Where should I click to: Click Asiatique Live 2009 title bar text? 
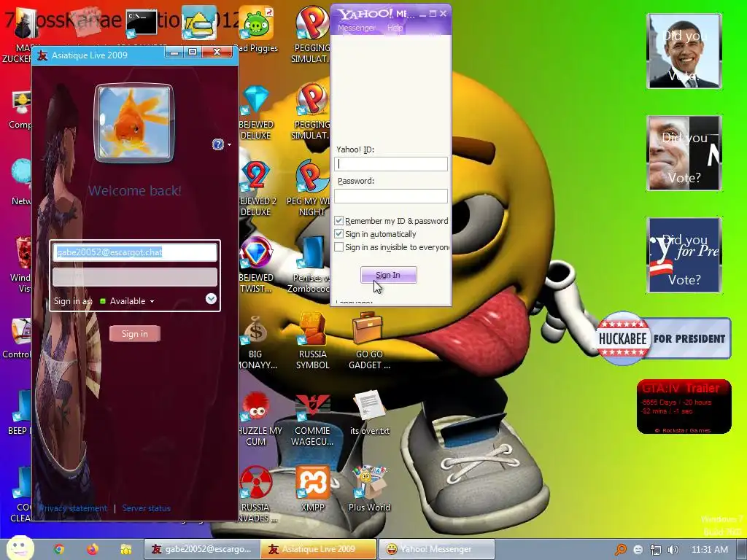[90, 55]
